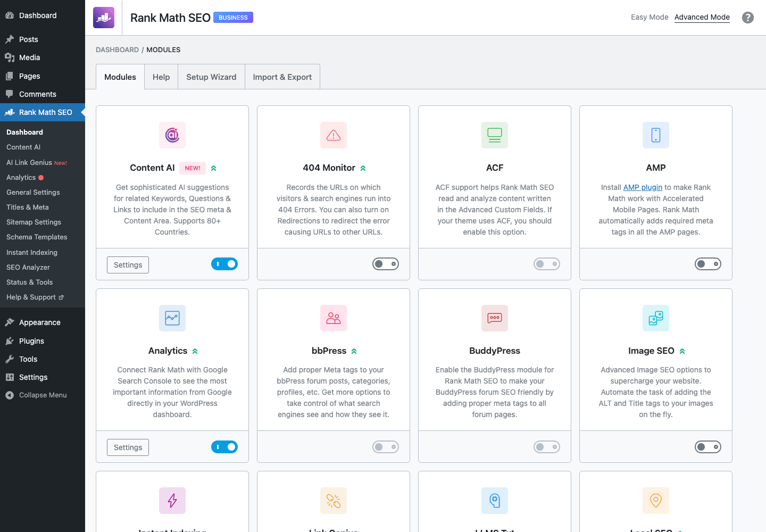Click the green arrows beside Analytics card title
The image size is (766, 532).
coord(195,351)
